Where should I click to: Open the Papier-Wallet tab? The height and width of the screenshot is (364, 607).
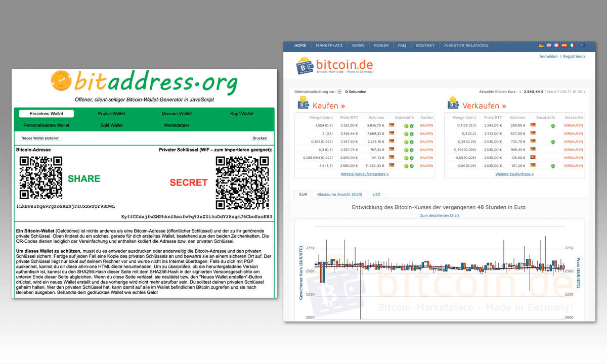pos(111,114)
